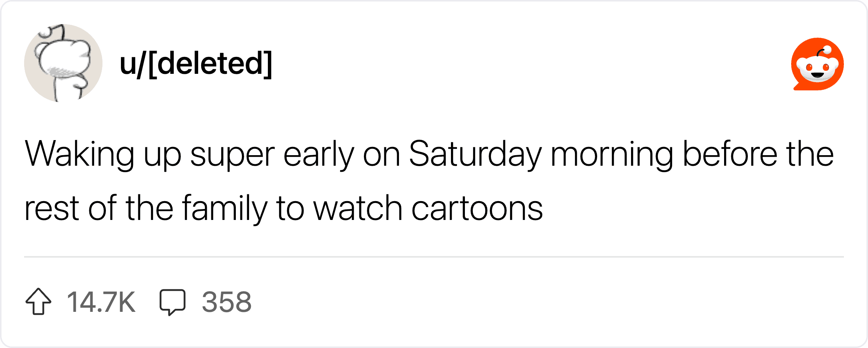Click the 14.7K upvote count
Image resolution: width=868 pixels, height=348 pixels.
pos(101,302)
